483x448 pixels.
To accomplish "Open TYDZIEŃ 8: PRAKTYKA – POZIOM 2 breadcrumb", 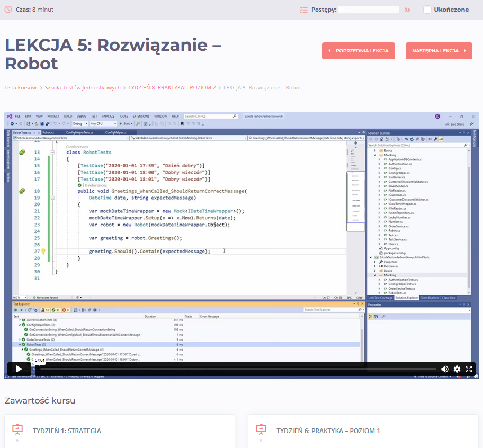I will click(x=172, y=88).
